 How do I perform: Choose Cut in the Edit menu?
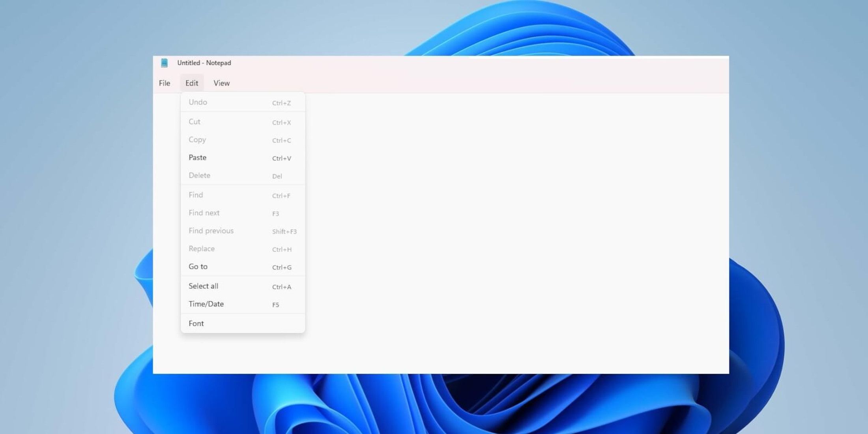coord(243,122)
